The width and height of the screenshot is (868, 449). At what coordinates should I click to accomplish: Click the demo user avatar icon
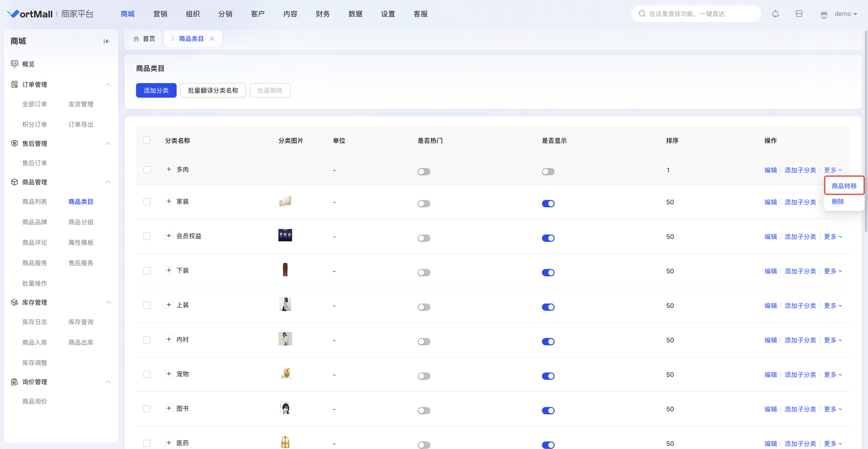(x=824, y=15)
